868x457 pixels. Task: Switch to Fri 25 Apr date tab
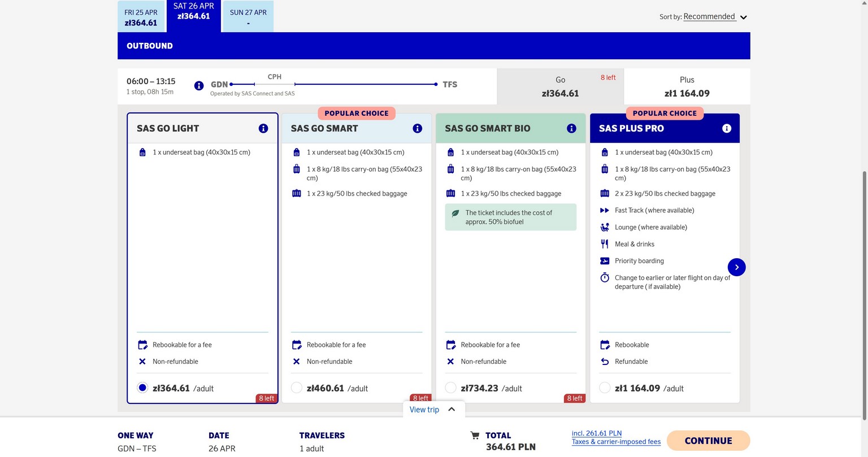[x=141, y=17]
